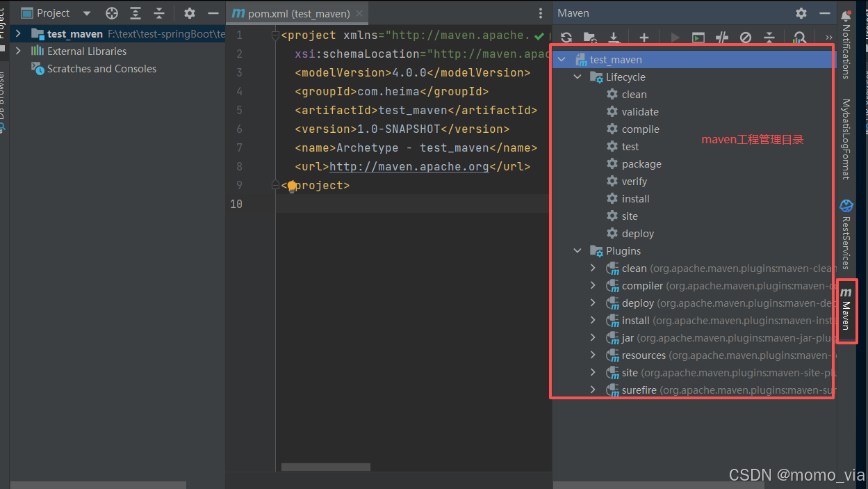The height and width of the screenshot is (489, 868).
Task: Open the Execute Maven Goal dialog
Action: (x=698, y=38)
